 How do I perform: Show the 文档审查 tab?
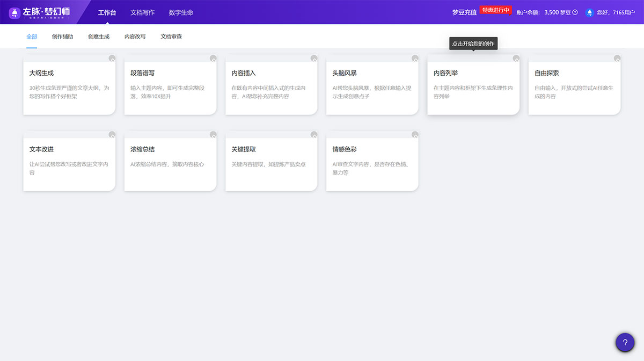171,37
